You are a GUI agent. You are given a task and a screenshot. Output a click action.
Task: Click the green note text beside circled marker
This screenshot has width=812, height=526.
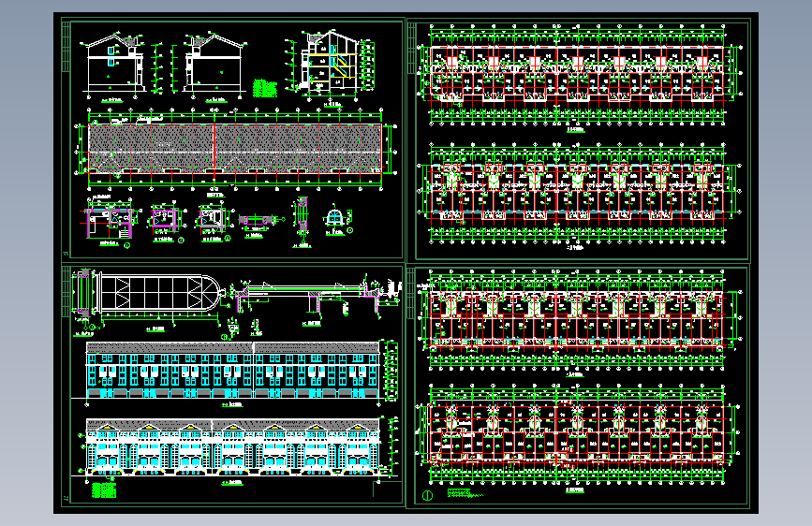[465, 493]
